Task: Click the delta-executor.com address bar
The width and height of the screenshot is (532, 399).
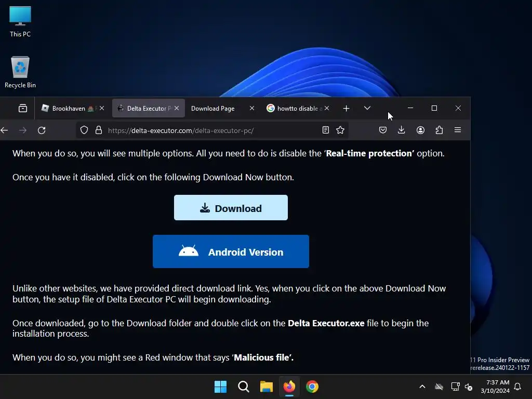Action: pyautogui.click(x=212, y=130)
